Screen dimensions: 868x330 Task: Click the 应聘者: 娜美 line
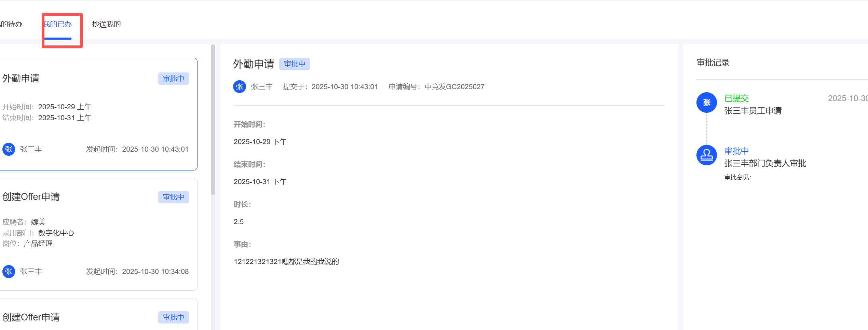click(24, 222)
